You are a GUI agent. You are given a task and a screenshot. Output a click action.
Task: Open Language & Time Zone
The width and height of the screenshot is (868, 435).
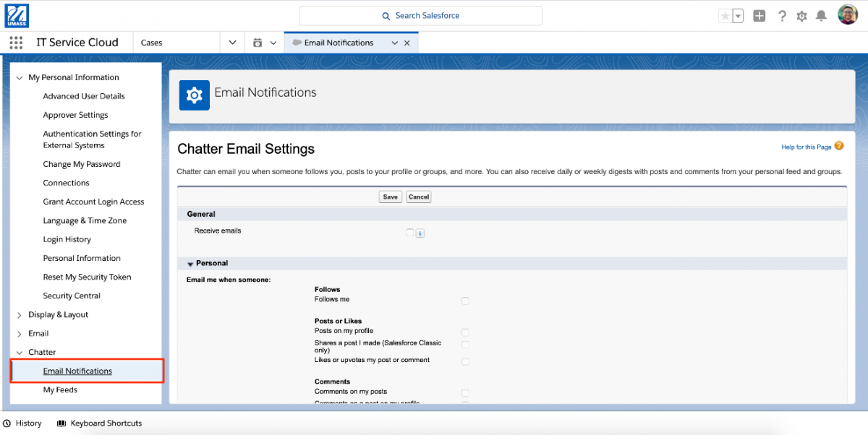[x=85, y=220]
